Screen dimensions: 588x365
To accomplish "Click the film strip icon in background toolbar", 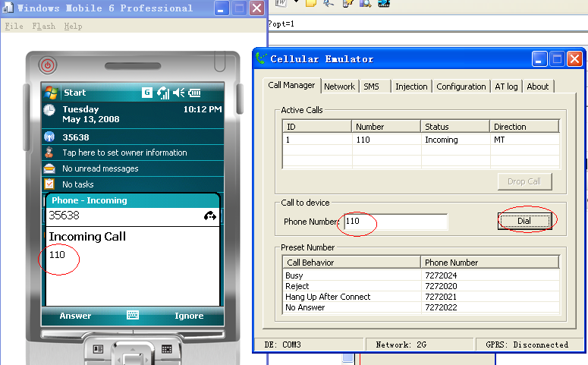I will 384,3.
